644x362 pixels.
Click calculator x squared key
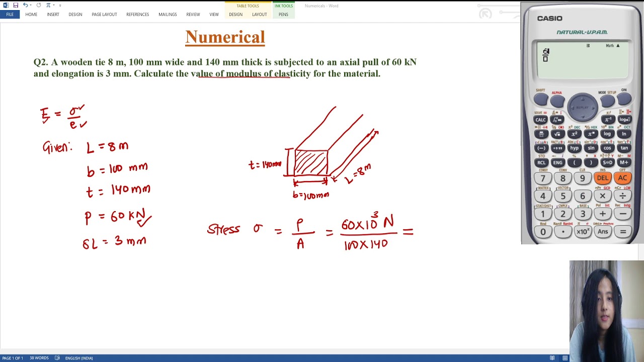[x=574, y=134]
